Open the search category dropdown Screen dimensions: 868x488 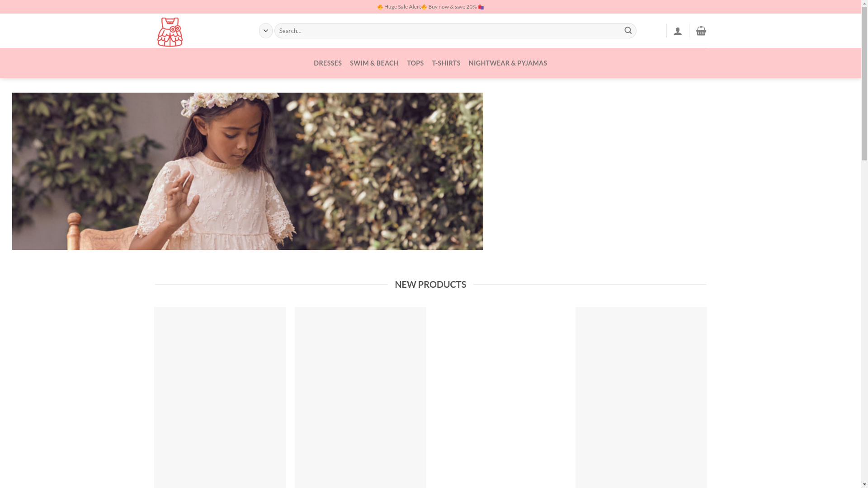(266, 31)
